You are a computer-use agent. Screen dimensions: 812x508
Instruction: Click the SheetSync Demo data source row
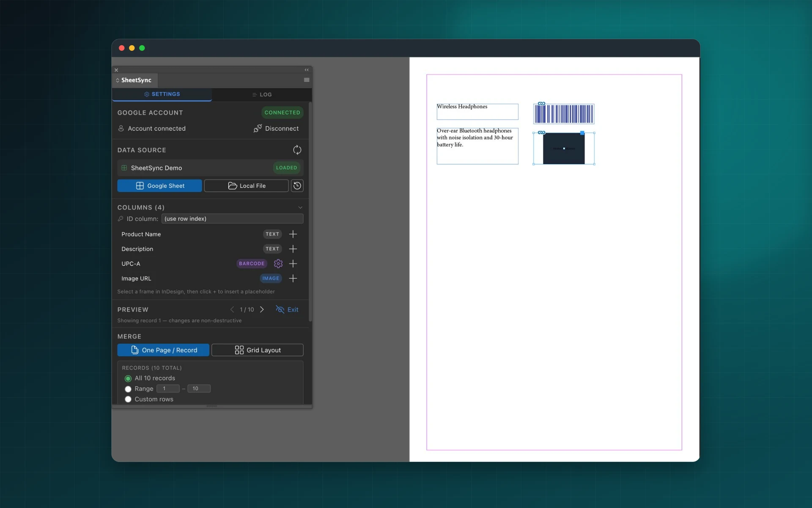pos(210,168)
